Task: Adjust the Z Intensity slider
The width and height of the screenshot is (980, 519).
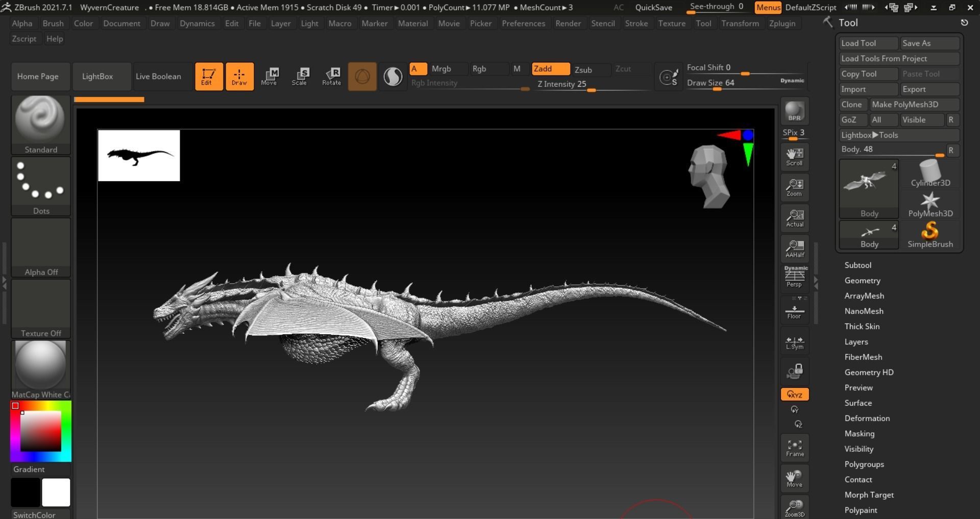Action: (x=591, y=85)
